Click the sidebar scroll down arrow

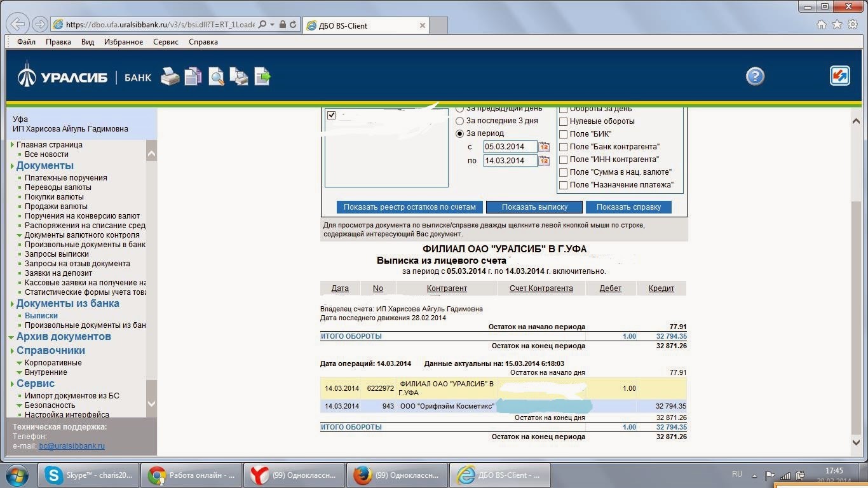pyautogui.click(x=151, y=403)
